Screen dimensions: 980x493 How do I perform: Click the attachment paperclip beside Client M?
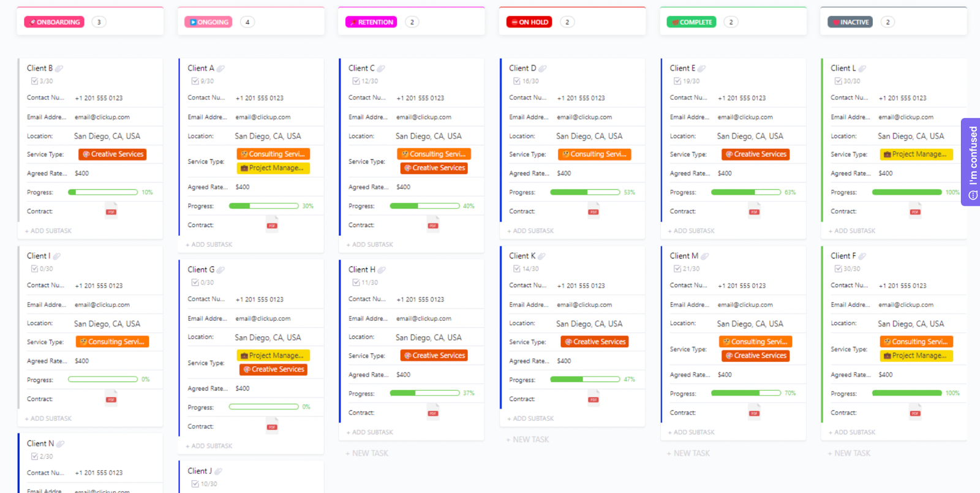point(705,256)
